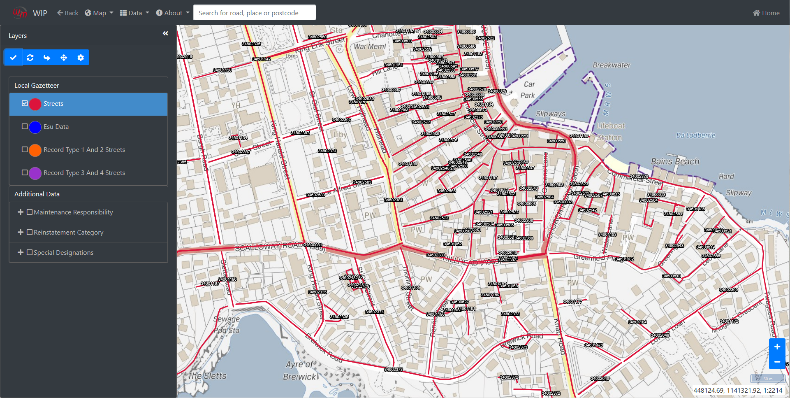Image resolution: width=790 pixels, height=398 pixels.
Task: Expand the Reinstatement Category plus icon
Action: [21, 232]
